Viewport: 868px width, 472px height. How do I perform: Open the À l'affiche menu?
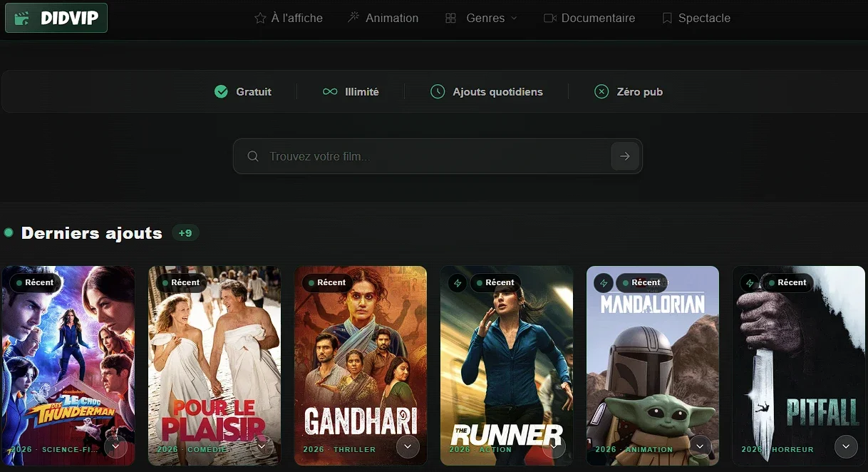coord(289,18)
